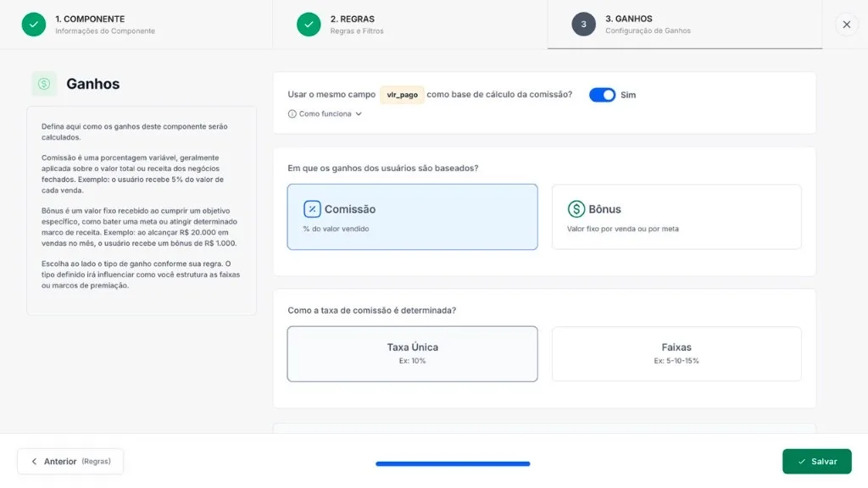The height and width of the screenshot is (488, 868).
Task: Click the percent icon in Comissão card
Action: (x=312, y=208)
